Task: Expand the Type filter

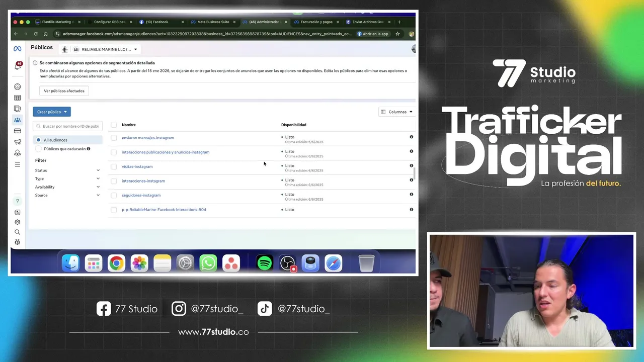Action: point(67,178)
